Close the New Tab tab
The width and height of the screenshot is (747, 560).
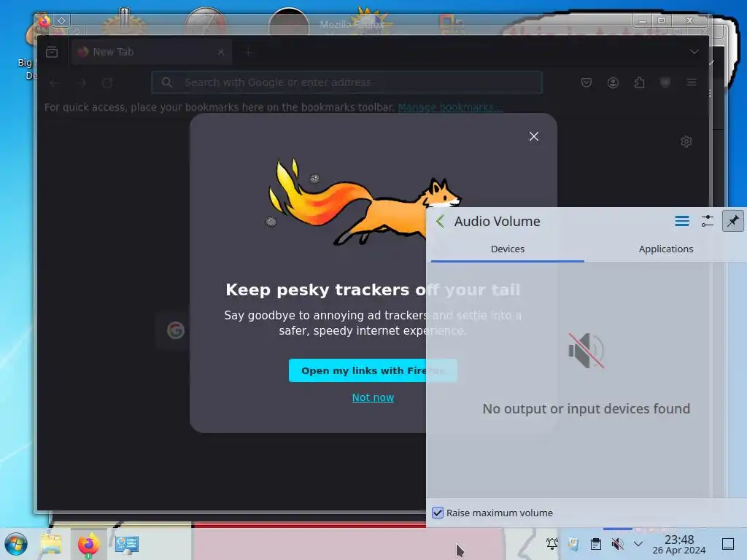[x=221, y=52]
